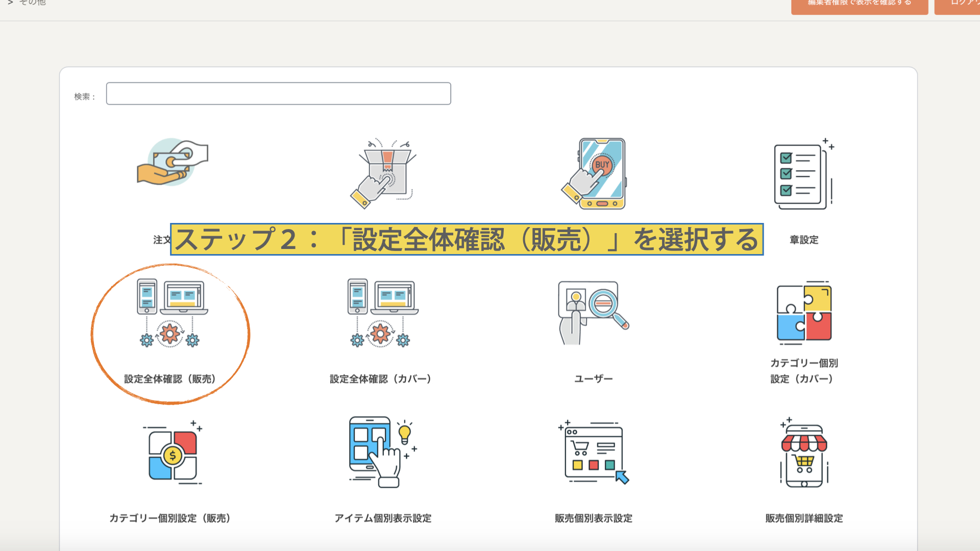Open カテゴリー個別設定（カバー） puzzle icon
The height and width of the screenshot is (551, 980).
click(804, 312)
